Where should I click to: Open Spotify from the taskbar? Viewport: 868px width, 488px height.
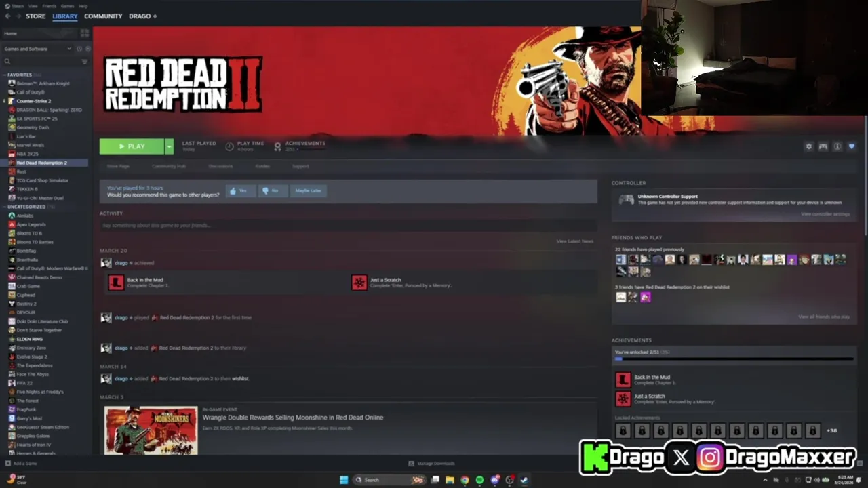click(x=479, y=480)
